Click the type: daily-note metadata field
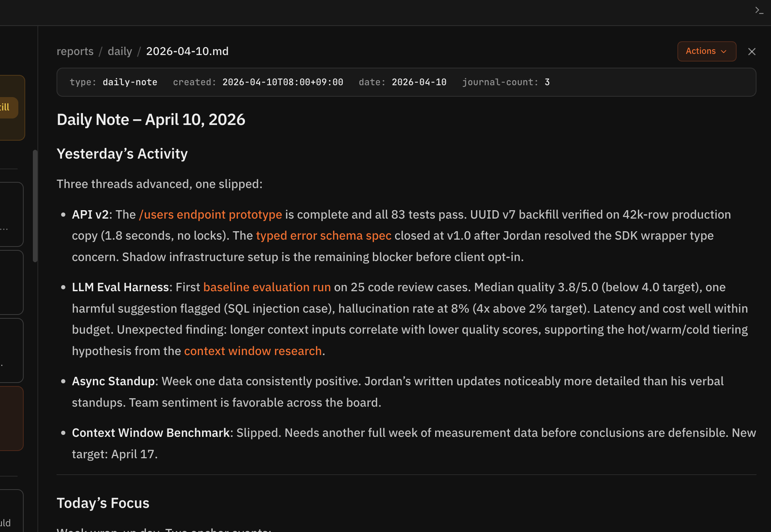Screen dimensions: 771x532 (113, 82)
